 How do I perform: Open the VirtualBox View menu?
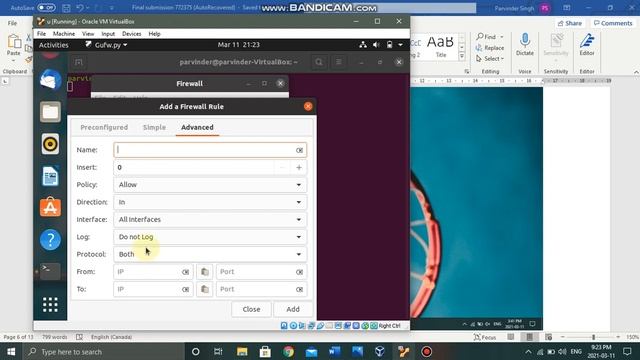pyautogui.click(x=88, y=34)
